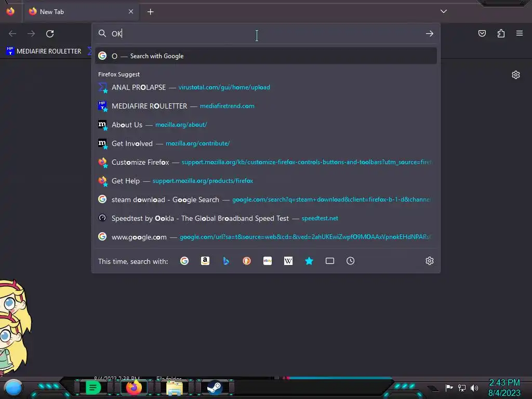Image resolution: width=532 pixels, height=399 pixels.
Task: Open the MEDIAFIRE ROULETTER bookmark in toolbar
Action: [44, 51]
